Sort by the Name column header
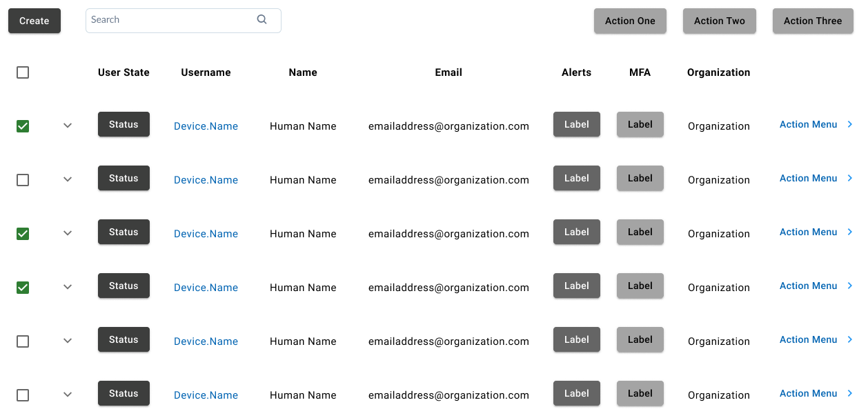Viewport: 868px width, 418px height. 303,72
